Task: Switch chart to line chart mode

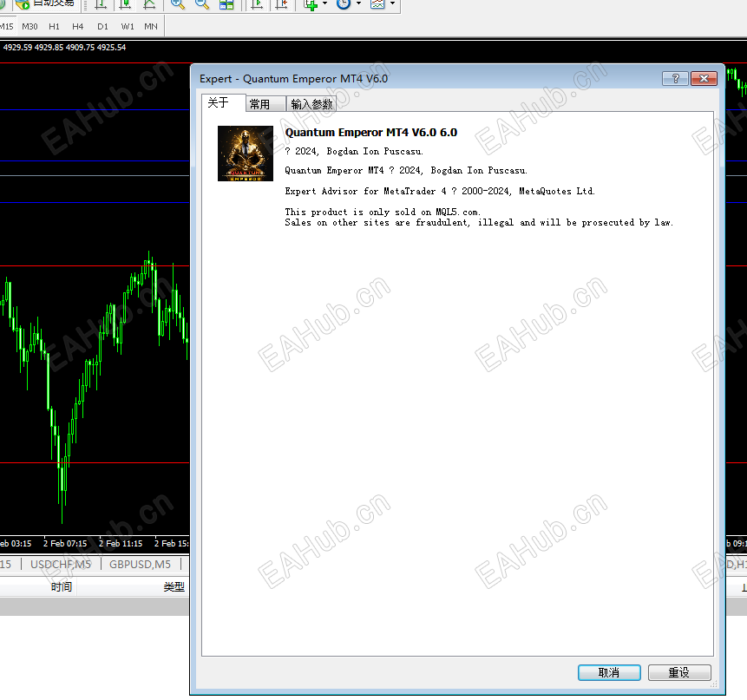Action: pos(149,4)
